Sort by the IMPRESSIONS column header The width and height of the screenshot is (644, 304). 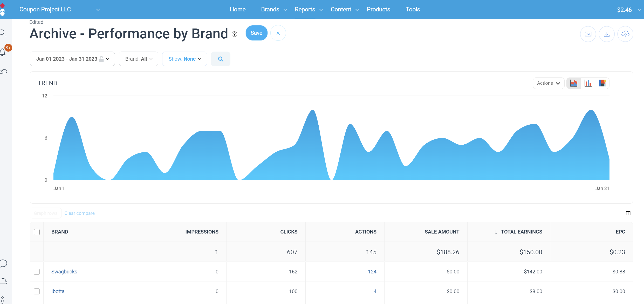coord(202,232)
